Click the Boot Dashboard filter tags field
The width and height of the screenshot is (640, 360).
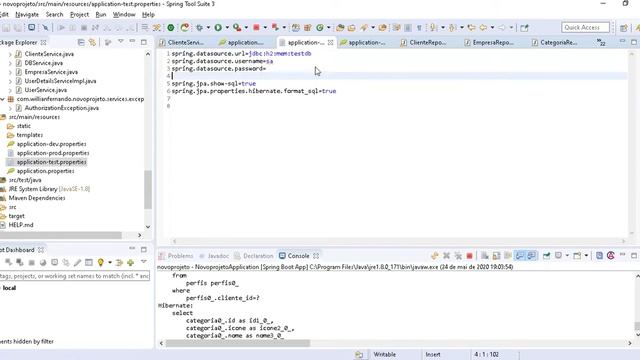pyautogui.click(x=75, y=276)
